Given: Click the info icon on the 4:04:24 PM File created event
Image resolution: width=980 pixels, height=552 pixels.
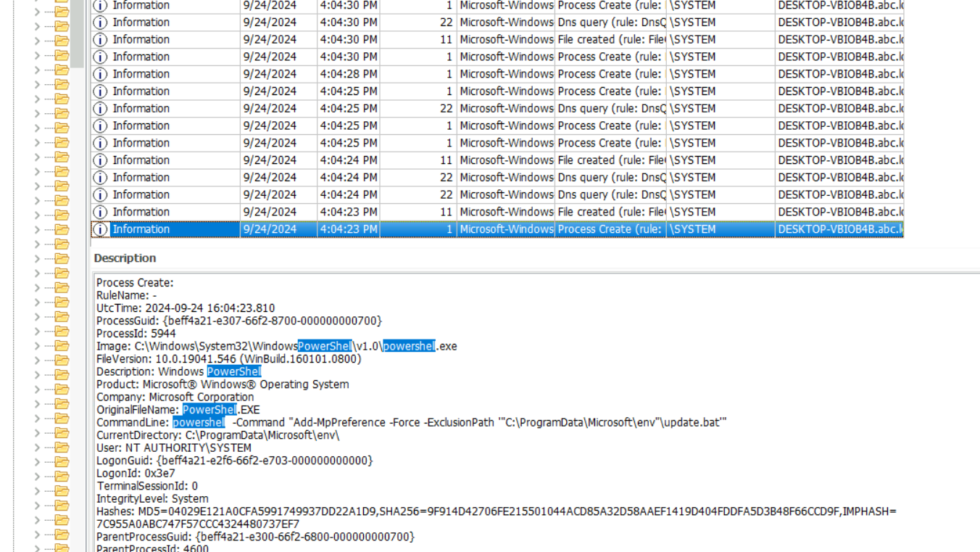Looking at the screenshot, I should coord(101,160).
